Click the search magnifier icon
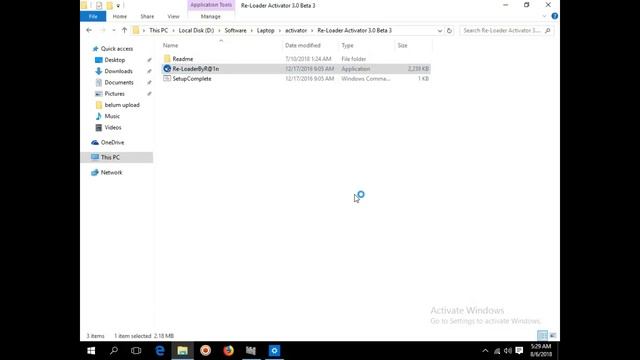The width and height of the screenshot is (640, 360). pos(548,31)
